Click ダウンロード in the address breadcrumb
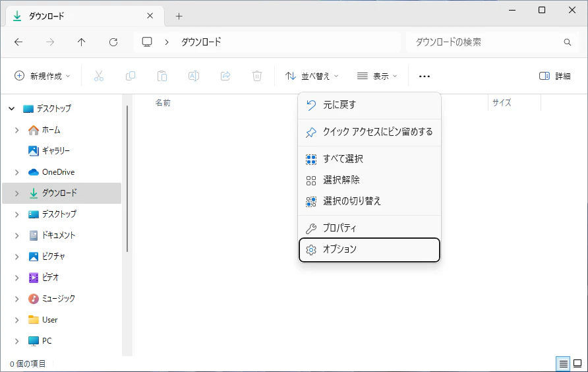Image resolution: width=588 pixels, height=372 pixels. (x=201, y=42)
